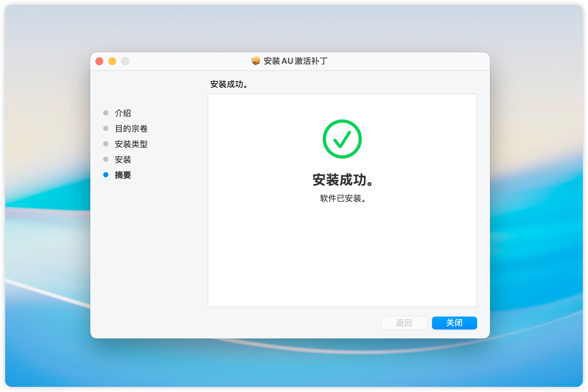
Task: Click the gray bullet beside 目的宗卷
Action: point(106,128)
